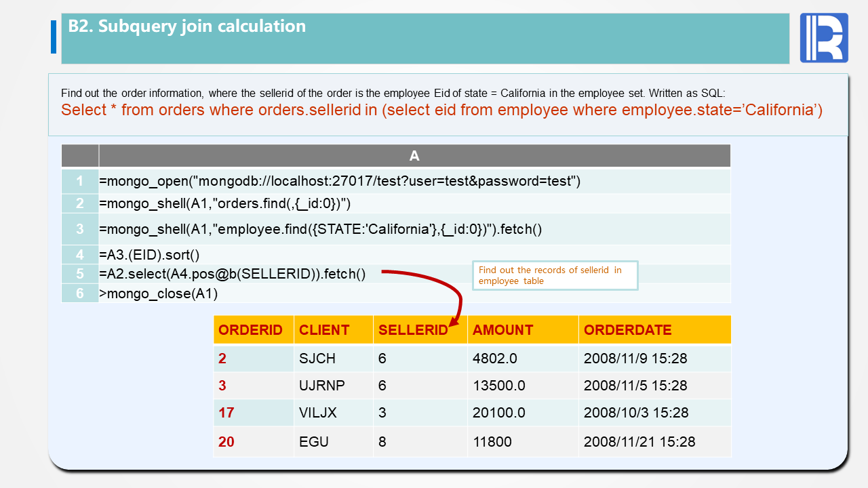The image size is (868, 488).
Task: Select the 'B2. Subquery join calculation' title
Action: (187, 26)
